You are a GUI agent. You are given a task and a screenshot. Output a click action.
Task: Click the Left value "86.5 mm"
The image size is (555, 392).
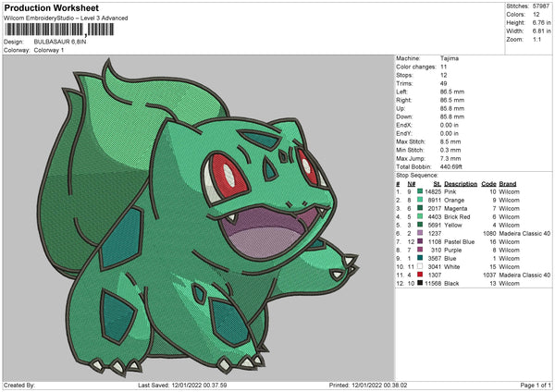click(452, 92)
